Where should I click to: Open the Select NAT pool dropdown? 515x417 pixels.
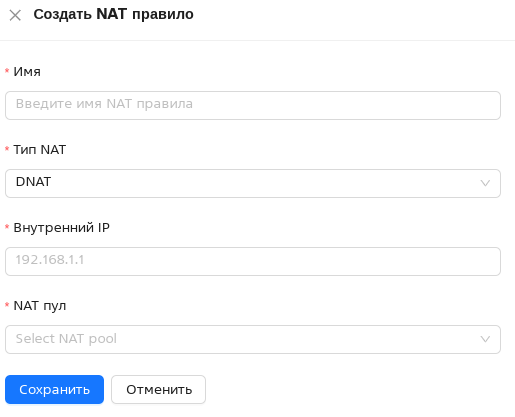(253, 339)
